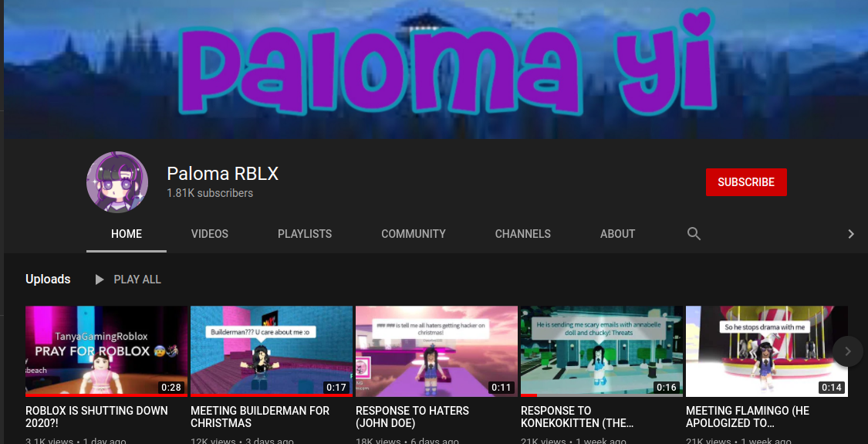Open the KonekoKitten response video thumbnail
Image resolution: width=868 pixels, height=444 pixels.
pos(602,351)
